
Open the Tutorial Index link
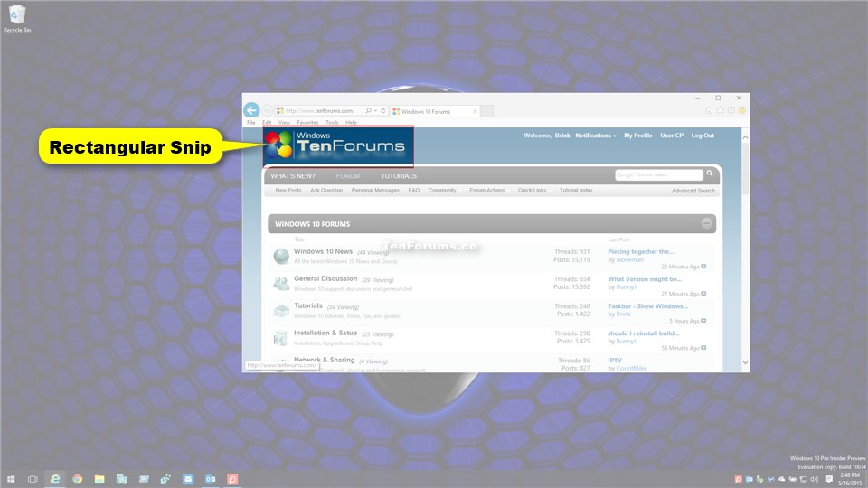tap(576, 191)
